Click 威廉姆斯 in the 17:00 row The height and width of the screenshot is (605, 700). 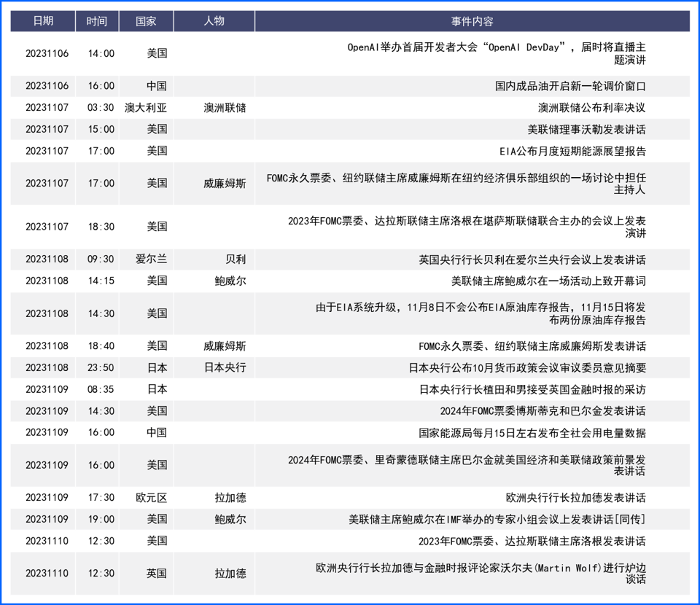(225, 184)
